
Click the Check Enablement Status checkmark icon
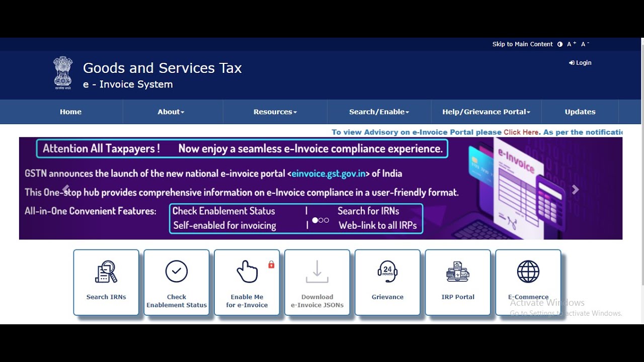(x=177, y=271)
